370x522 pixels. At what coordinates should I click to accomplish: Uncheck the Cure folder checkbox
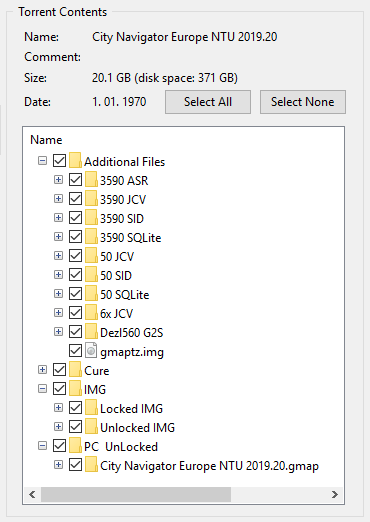tap(60, 370)
